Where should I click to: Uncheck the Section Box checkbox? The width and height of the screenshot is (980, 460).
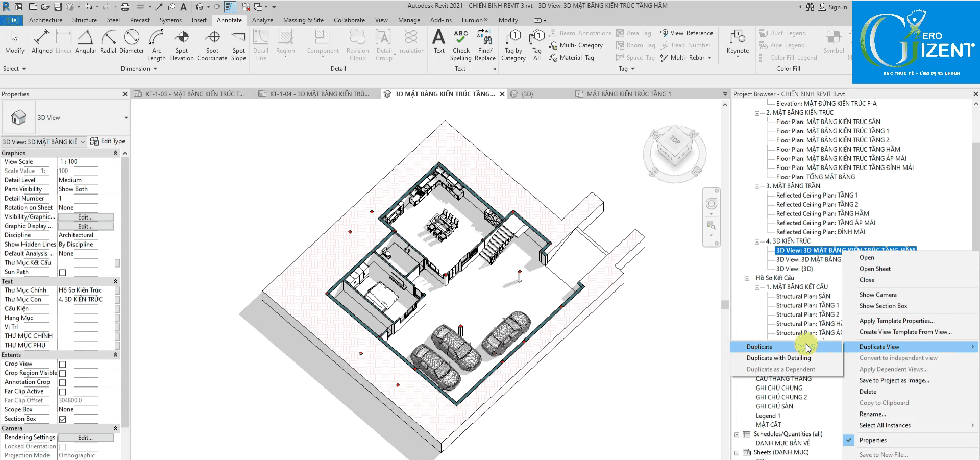point(63,419)
